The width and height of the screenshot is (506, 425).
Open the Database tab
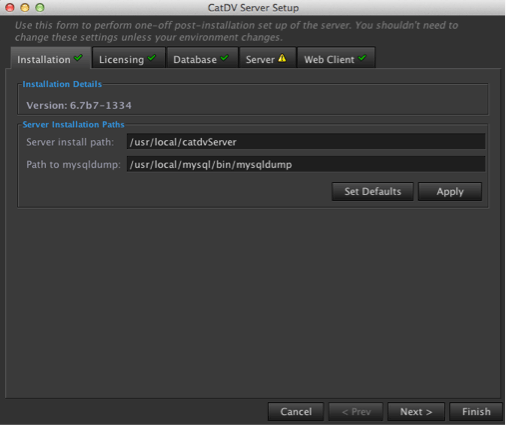coord(202,59)
